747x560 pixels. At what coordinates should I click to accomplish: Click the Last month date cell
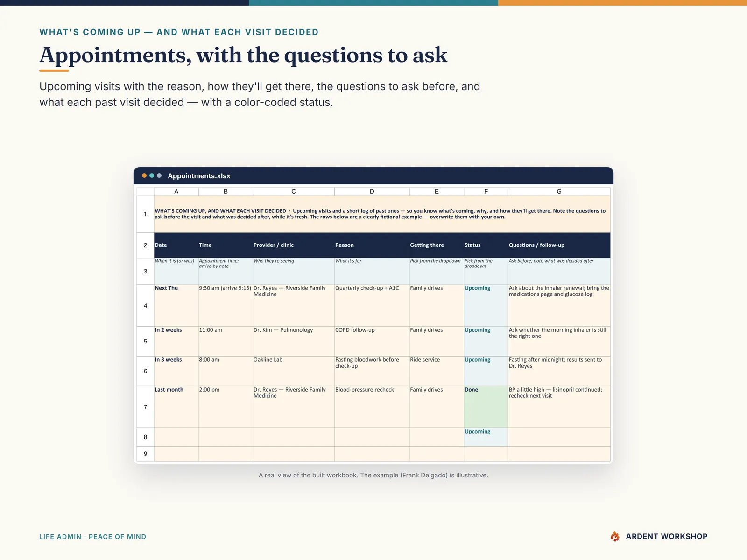click(176, 407)
